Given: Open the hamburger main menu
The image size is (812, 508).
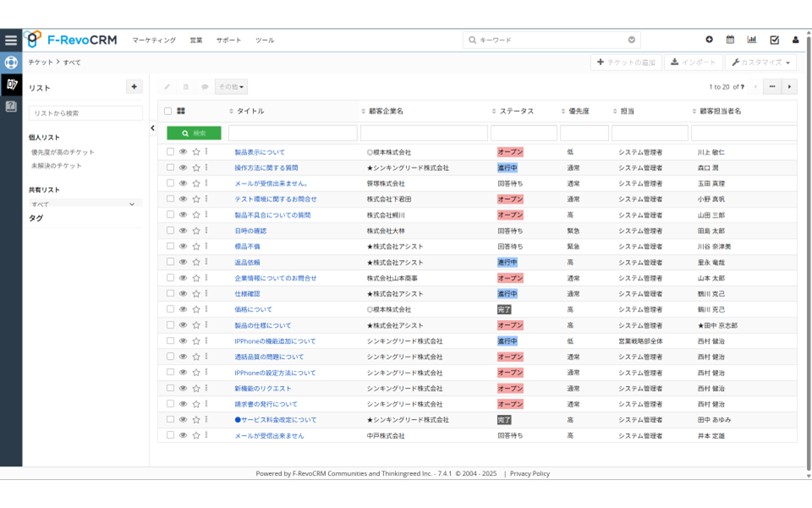Looking at the screenshot, I should pyautogui.click(x=11, y=41).
